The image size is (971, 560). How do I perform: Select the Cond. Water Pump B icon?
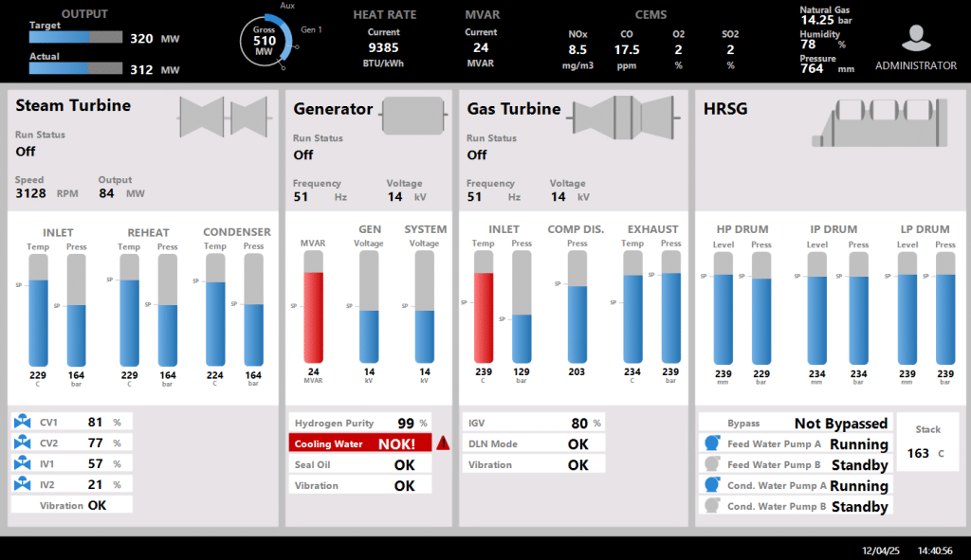point(710,506)
